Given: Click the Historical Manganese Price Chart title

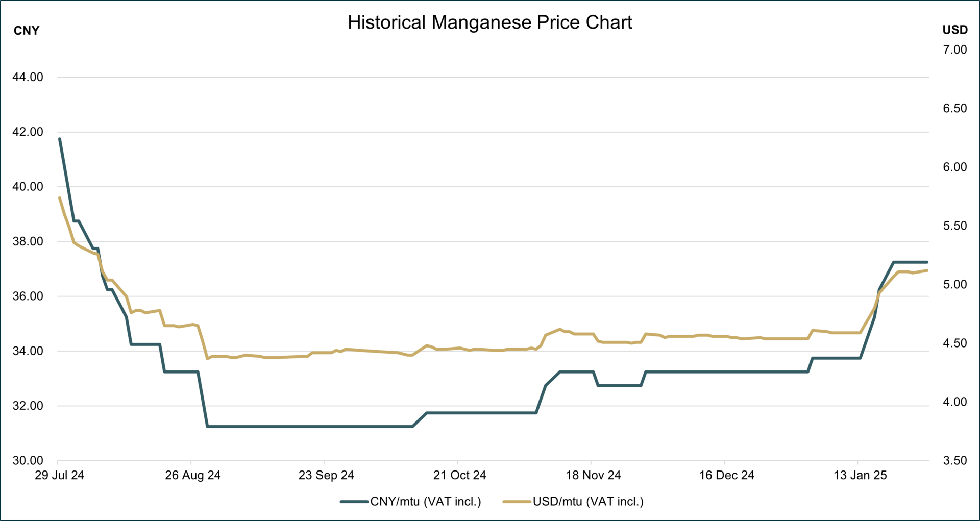Looking at the screenshot, I should (x=489, y=22).
